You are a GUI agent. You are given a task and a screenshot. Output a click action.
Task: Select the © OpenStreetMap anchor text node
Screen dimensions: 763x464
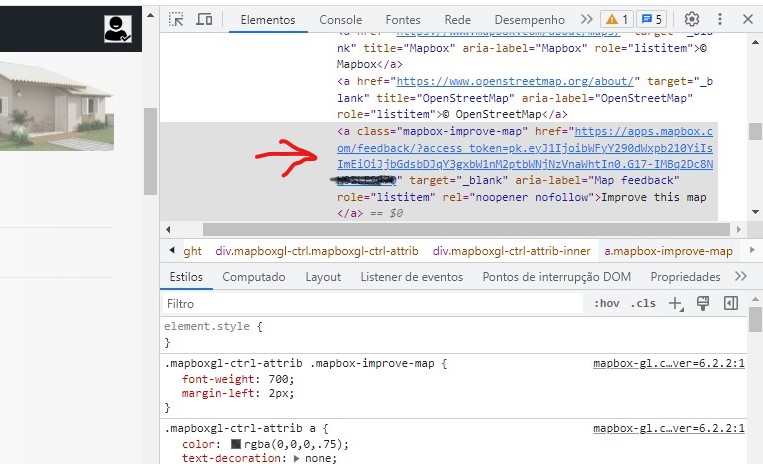pos(490,114)
